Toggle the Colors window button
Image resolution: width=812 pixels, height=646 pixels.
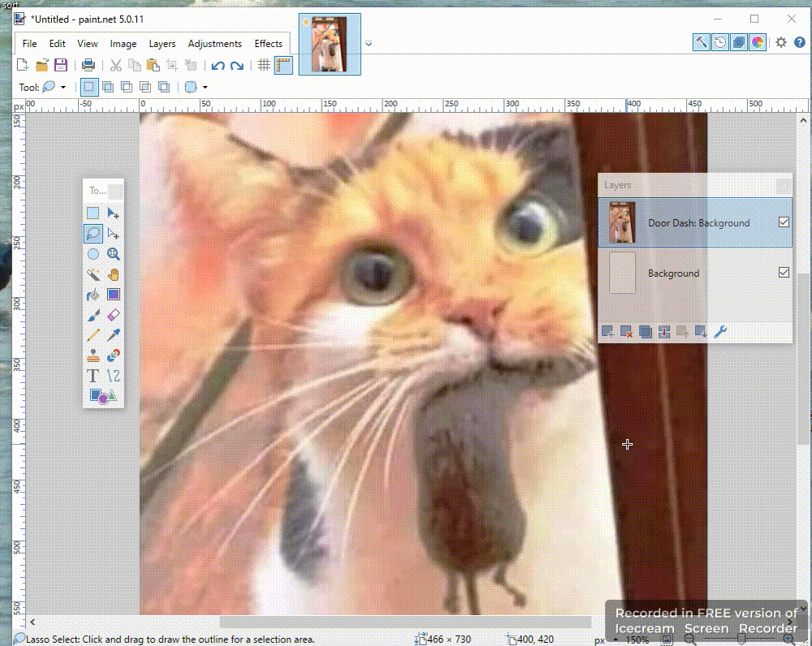tap(757, 42)
